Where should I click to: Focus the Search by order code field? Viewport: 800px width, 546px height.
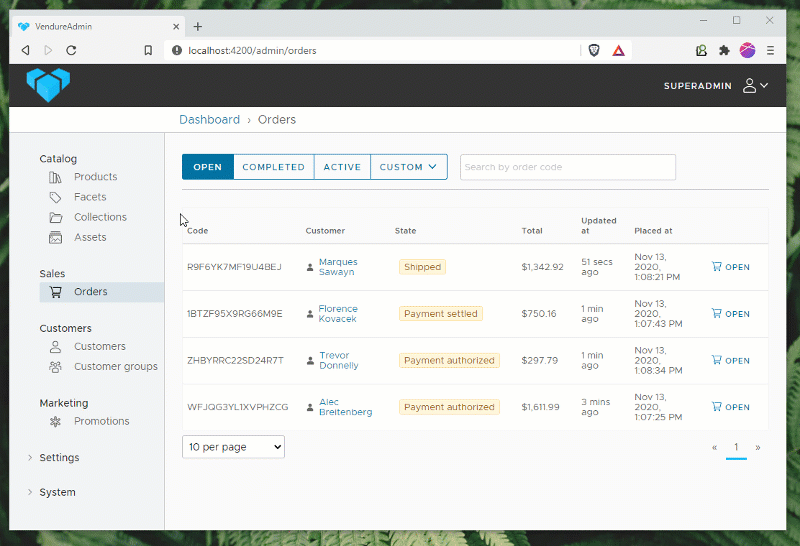pyautogui.click(x=567, y=167)
